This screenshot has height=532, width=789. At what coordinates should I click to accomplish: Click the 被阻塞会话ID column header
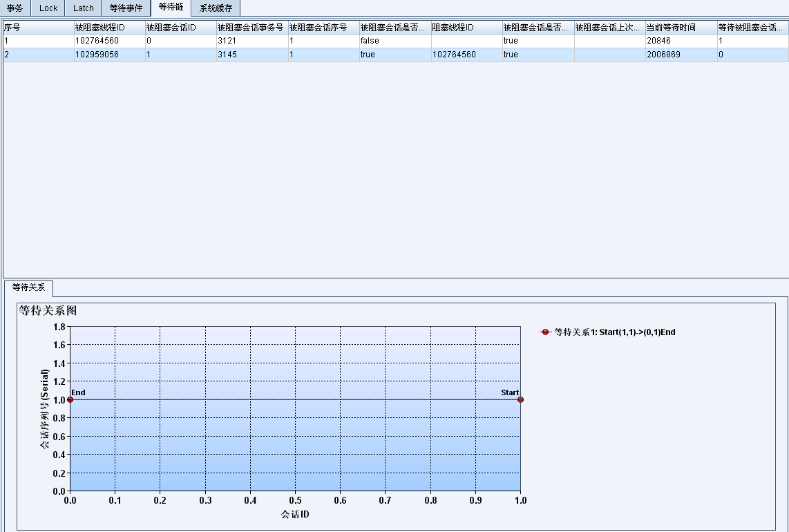click(x=180, y=28)
